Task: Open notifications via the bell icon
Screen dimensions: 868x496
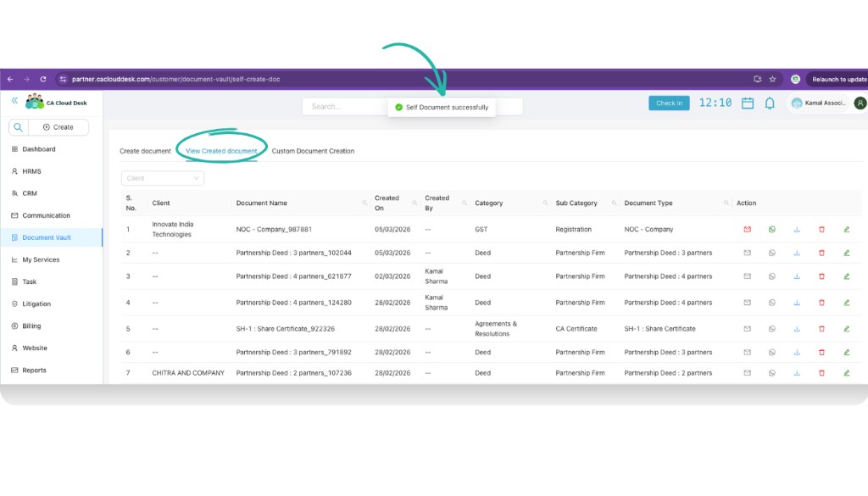Action: (x=770, y=102)
